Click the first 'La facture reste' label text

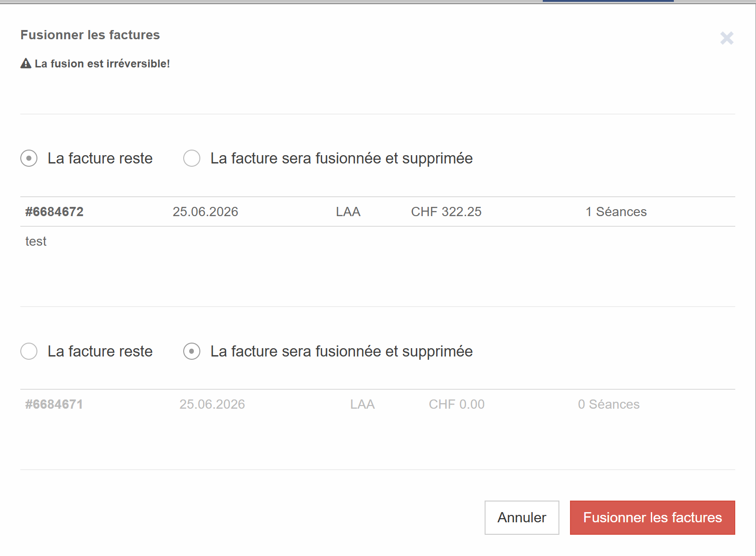pos(100,158)
